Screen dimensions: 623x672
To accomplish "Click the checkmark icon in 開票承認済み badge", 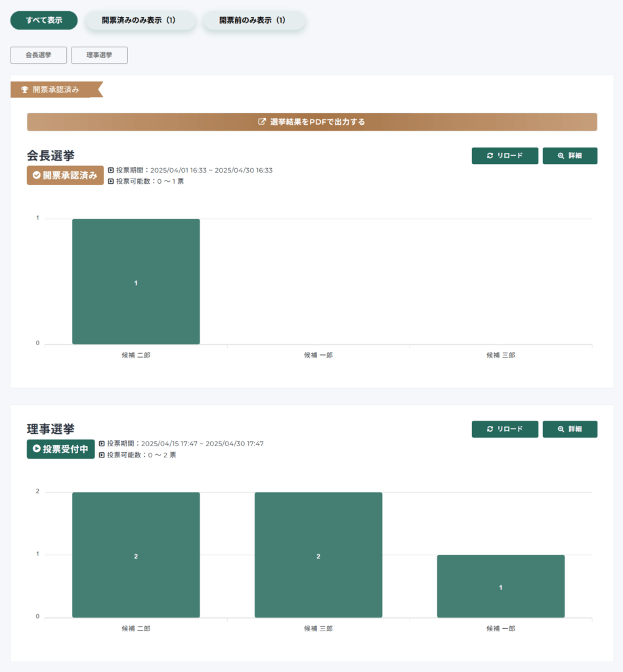I will [x=37, y=175].
